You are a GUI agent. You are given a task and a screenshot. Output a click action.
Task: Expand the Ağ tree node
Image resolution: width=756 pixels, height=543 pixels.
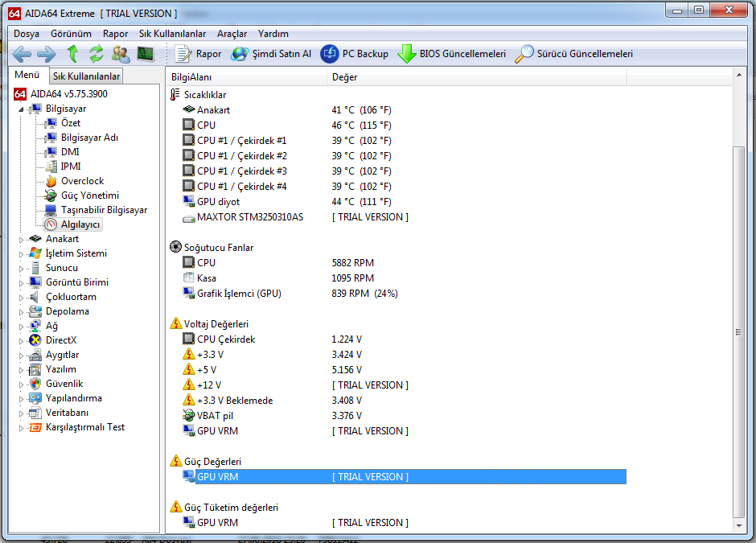pyautogui.click(x=21, y=327)
